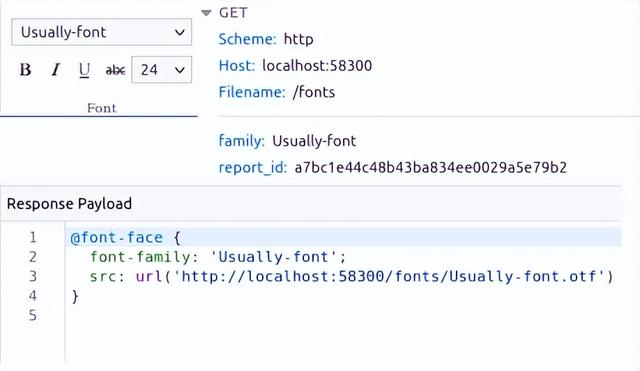Click line number 1 in gutter

(33, 238)
